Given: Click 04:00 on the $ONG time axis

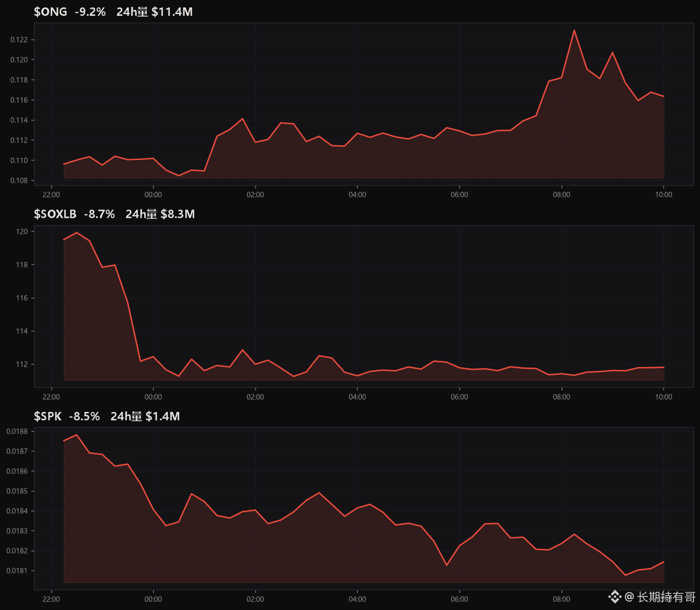Looking at the screenshot, I should click(x=357, y=195).
